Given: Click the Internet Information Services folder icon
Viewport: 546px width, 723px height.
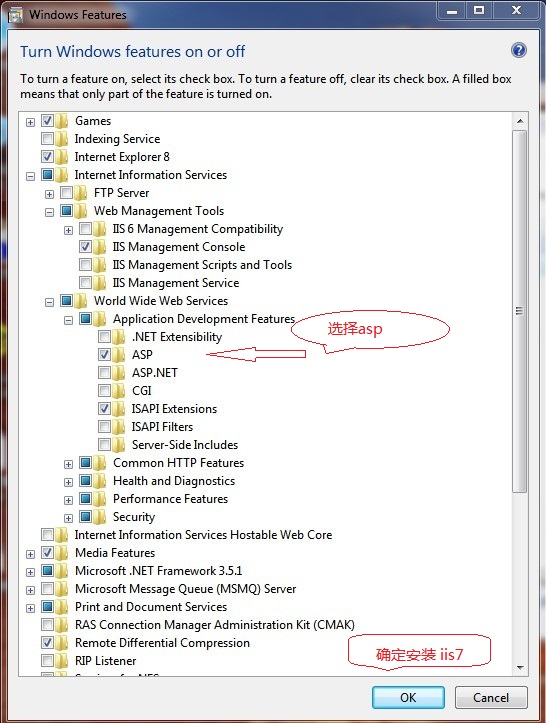Looking at the screenshot, I should pos(62,175).
